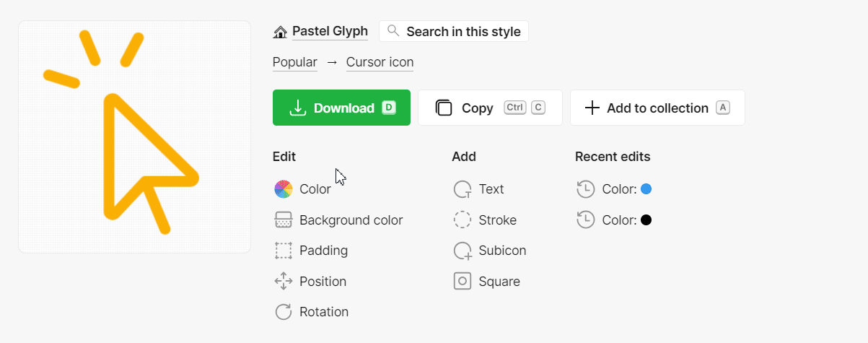Focus the Search in this style field
Viewport: 868px width, 343px height.
pos(454,32)
